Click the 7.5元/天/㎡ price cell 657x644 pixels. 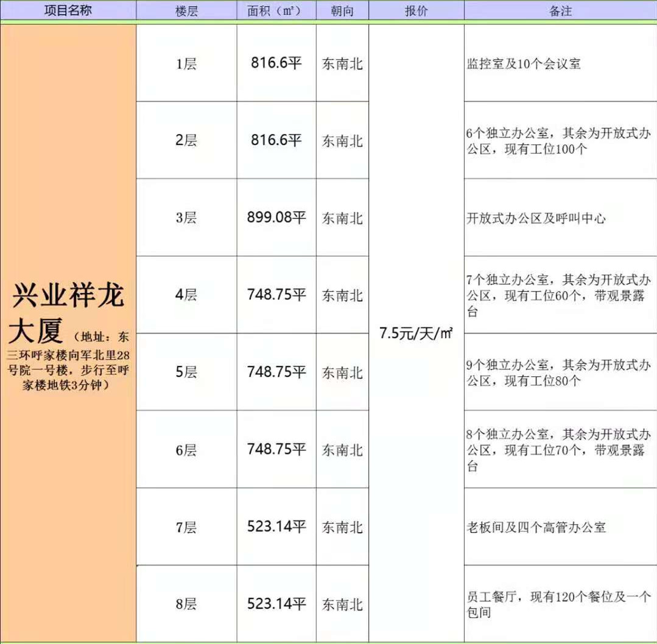tap(416, 333)
